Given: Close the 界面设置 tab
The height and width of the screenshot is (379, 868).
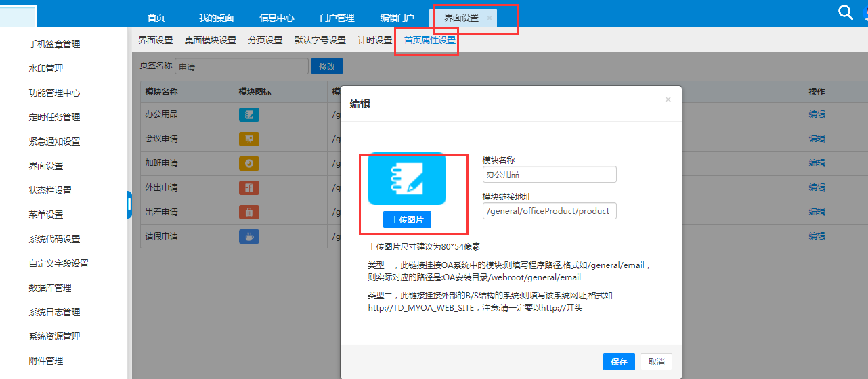Looking at the screenshot, I should pos(490,18).
